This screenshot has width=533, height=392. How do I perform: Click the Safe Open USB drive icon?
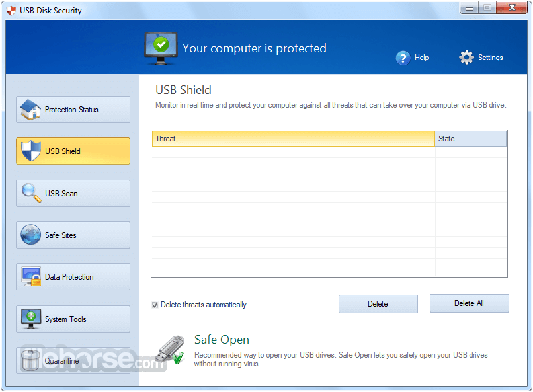pos(170,350)
